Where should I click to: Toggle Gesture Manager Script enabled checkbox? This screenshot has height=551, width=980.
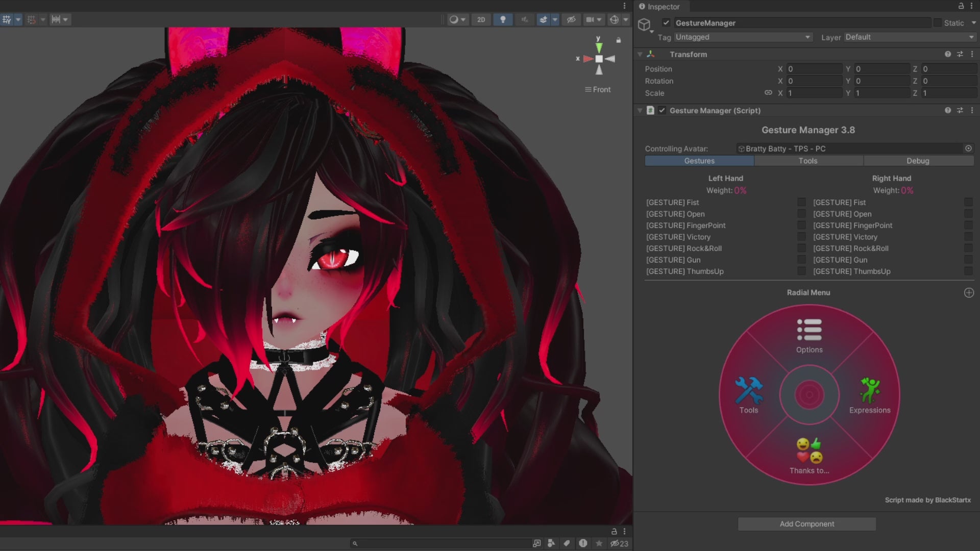[x=662, y=110]
